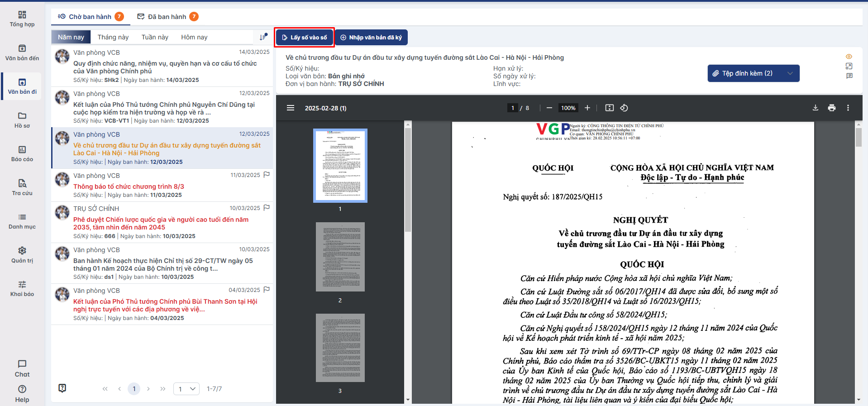The height and width of the screenshot is (406, 868).
Task: Filter list by Tuần này
Action: coord(155,37)
